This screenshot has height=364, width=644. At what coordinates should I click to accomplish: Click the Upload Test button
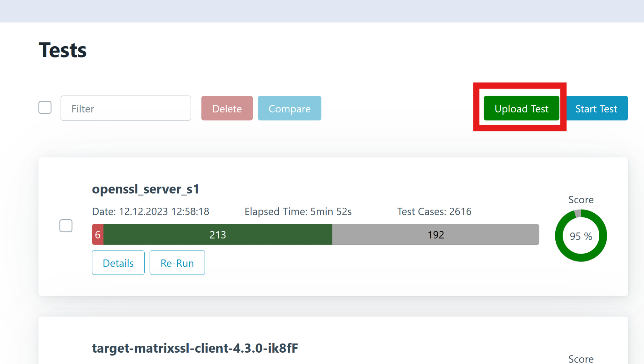click(x=521, y=108)
